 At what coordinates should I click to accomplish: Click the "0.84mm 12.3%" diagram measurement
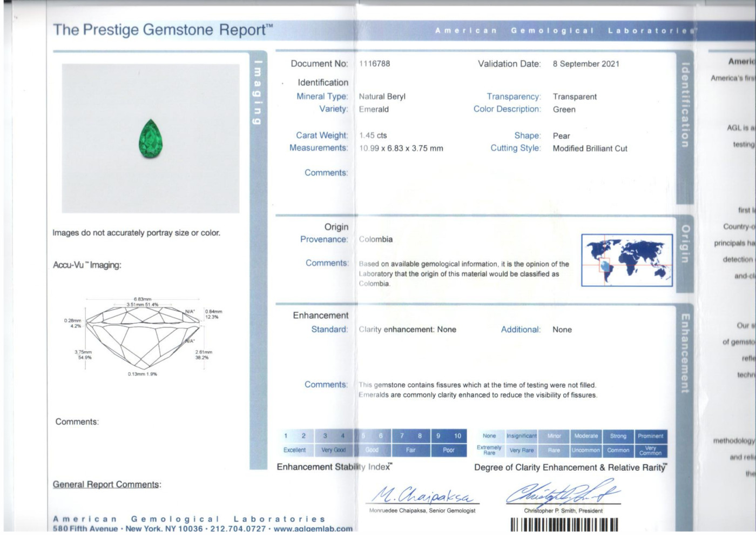tap(213, 314)
